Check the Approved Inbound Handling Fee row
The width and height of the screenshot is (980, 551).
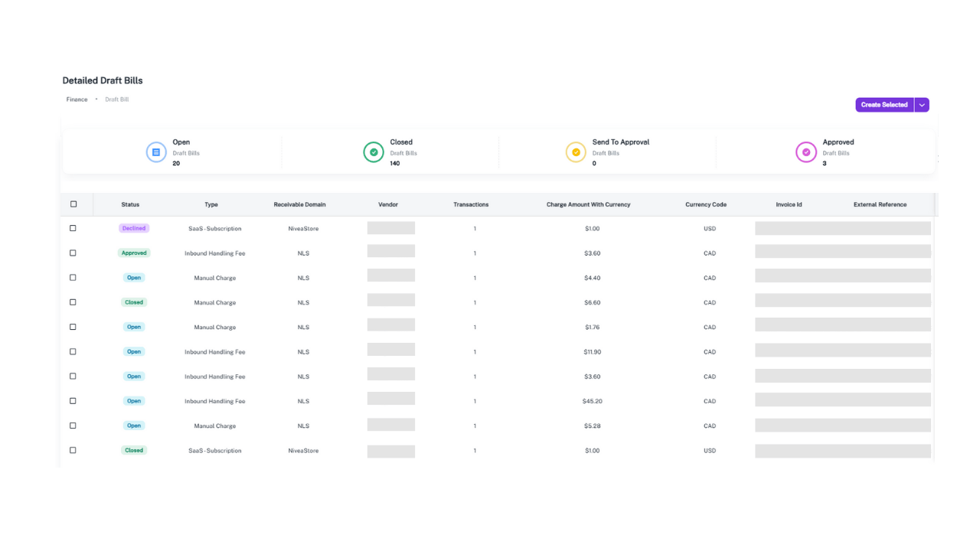pyautogui.click(x=73, y=253)
